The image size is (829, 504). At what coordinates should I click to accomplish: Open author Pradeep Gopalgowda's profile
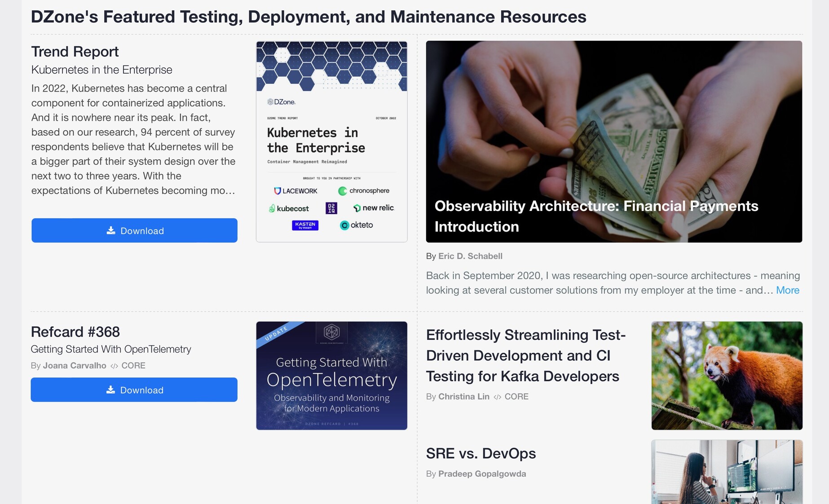click(x=482, y=474)
